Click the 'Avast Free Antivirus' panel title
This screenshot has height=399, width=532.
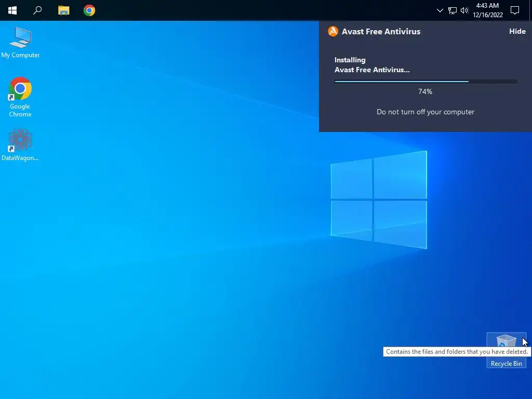(381, 32)
